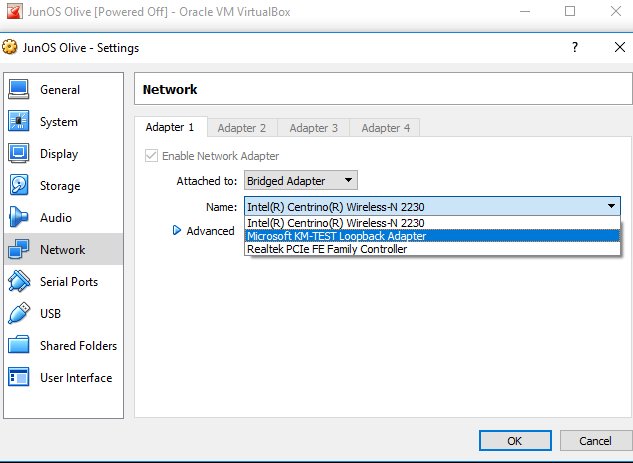Select the Storage category label

pos(60,186)
